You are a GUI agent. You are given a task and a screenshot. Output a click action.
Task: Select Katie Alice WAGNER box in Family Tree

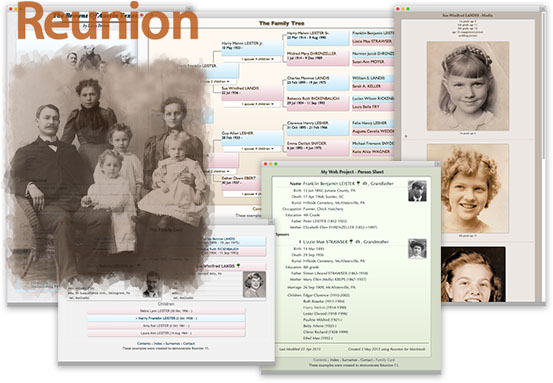click(x=373, y=152)
